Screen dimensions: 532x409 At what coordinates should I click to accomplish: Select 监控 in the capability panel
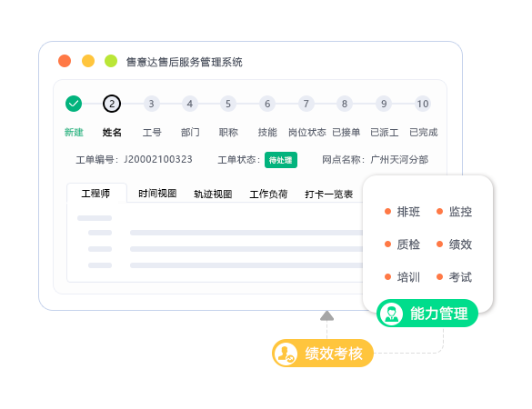455,212
